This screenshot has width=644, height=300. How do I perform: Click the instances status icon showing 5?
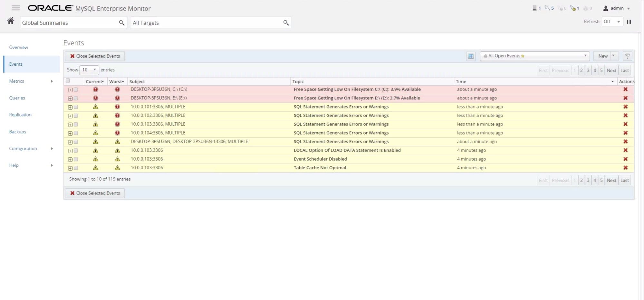547,8
